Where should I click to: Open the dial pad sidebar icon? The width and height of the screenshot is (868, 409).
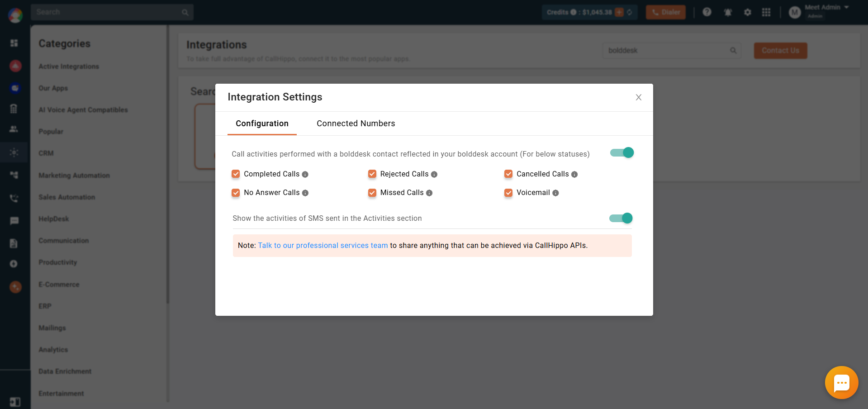tap(14, 109)
